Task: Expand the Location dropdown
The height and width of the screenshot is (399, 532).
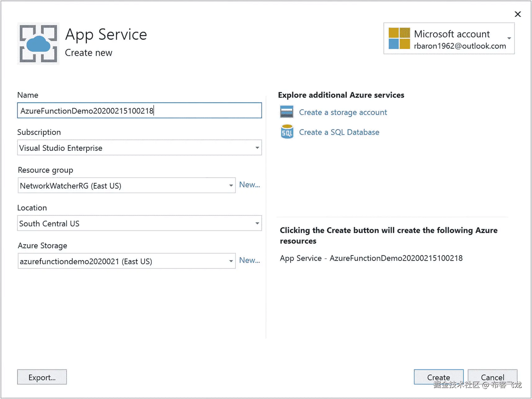Action: 257,223
